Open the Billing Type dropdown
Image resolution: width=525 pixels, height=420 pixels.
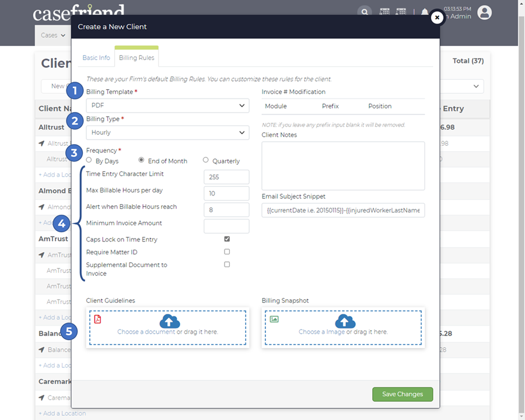(x=167, y=132)
